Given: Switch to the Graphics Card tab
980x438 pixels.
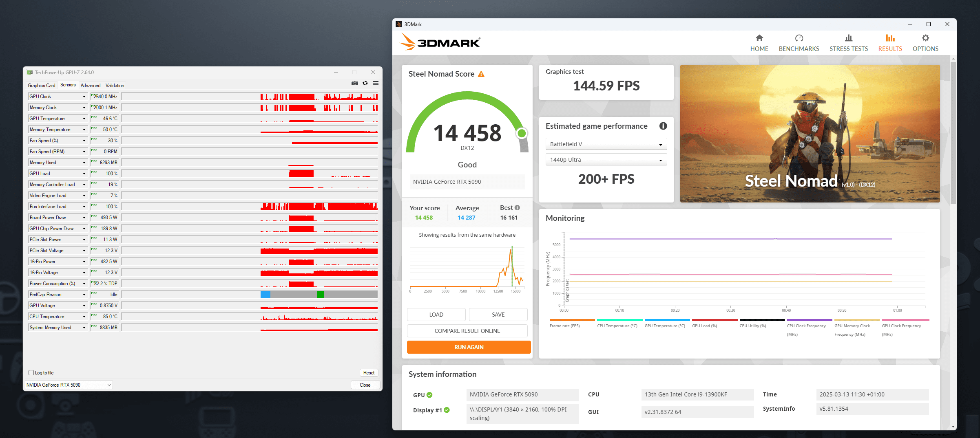Looking at the screenshot, I should click(42, 86).
